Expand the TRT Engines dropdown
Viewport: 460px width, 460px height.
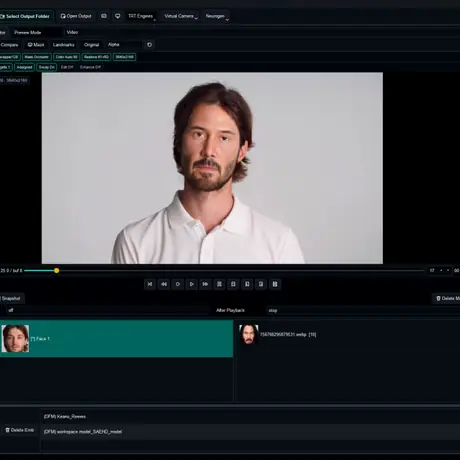click(141, 16)
